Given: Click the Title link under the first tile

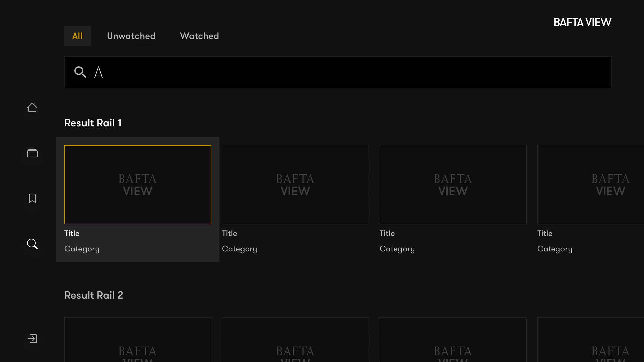Looking at the screenshot, I should click(x=72, y=233).
